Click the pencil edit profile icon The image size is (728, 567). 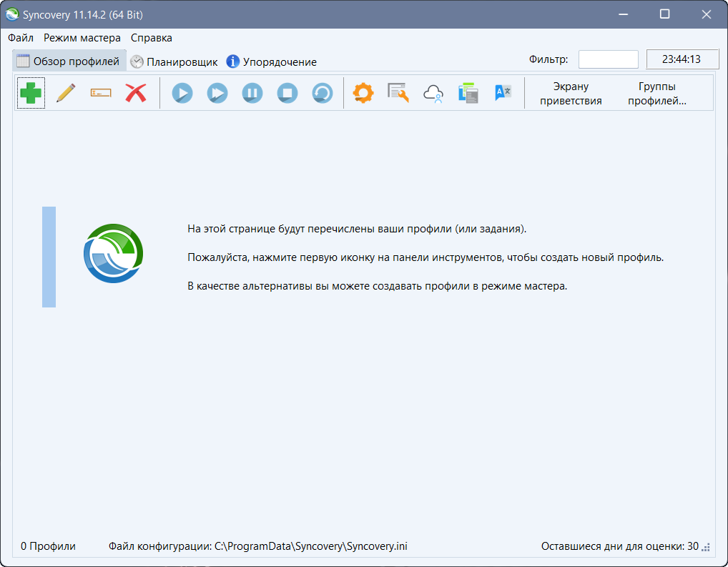coord(66,93)
